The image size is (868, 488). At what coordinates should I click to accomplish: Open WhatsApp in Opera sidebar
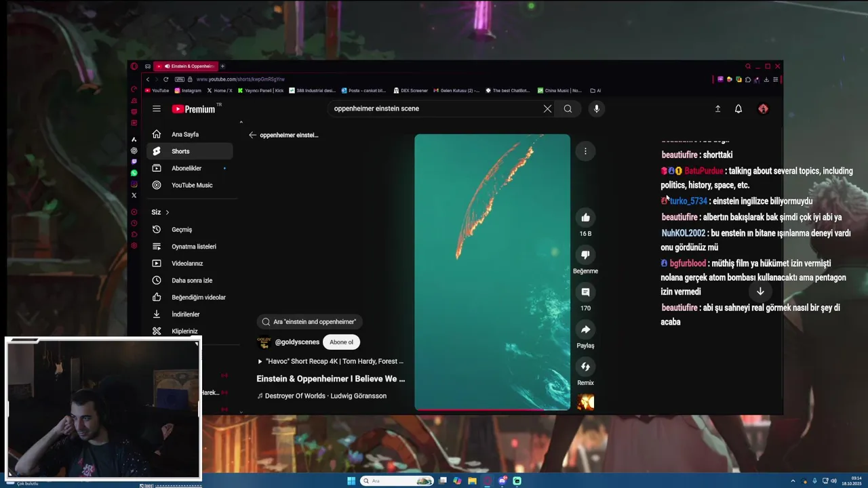pos(134,173)
